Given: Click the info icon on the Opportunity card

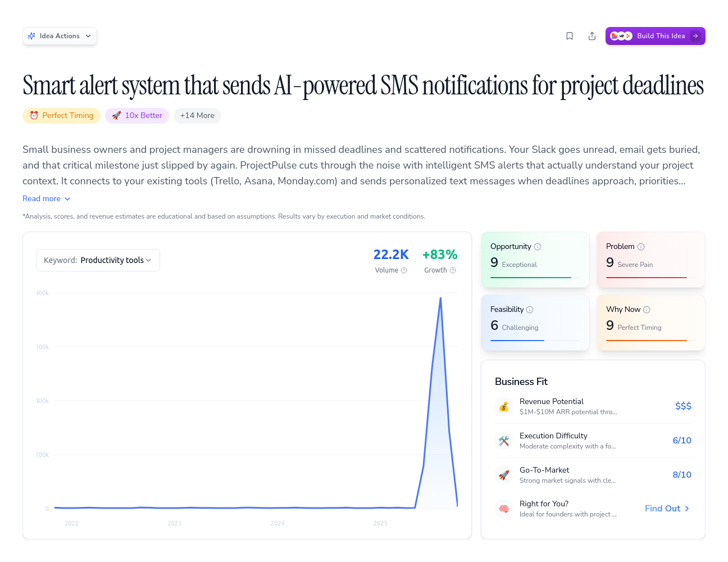Looking at the screenshot, I should click(x=538, y=246).
